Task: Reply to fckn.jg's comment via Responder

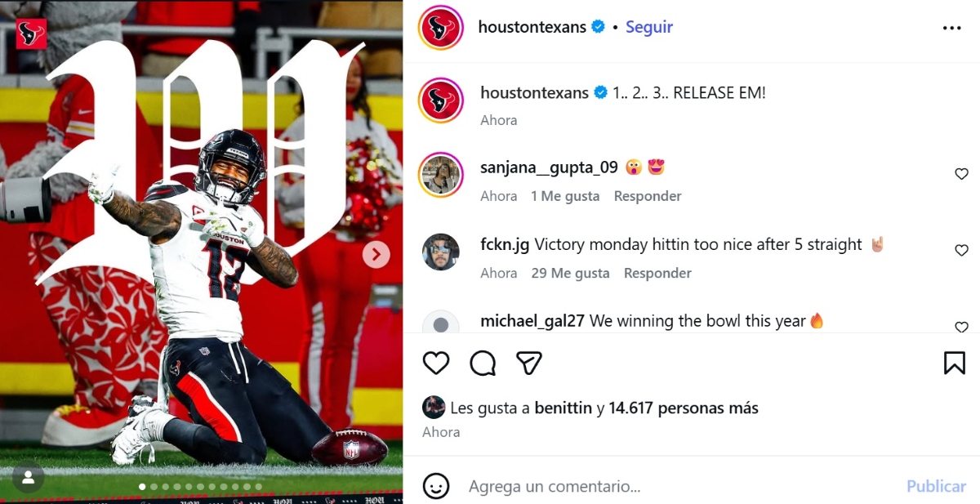Action: (x=657, y=273)
